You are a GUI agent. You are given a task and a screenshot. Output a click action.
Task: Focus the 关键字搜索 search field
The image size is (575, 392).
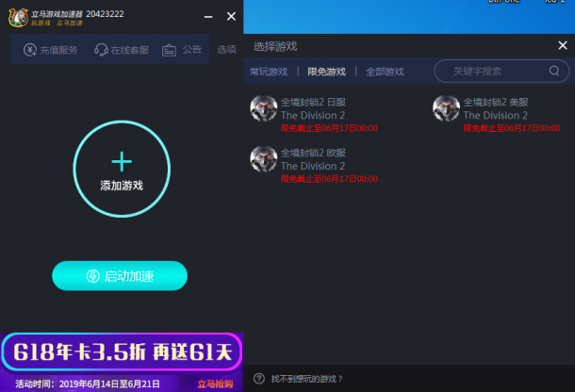pos(501,71)
